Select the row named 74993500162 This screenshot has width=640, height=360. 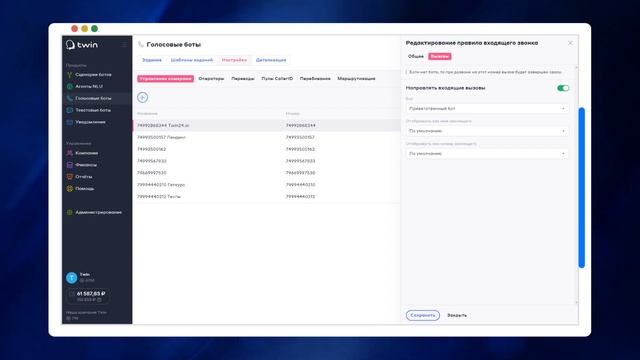click(x=267, y=149)
